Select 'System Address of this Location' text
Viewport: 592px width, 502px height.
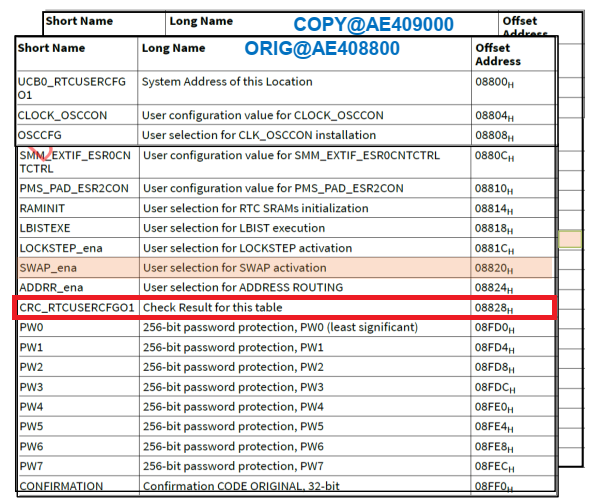pyautogui.click(x=227, y=82)
